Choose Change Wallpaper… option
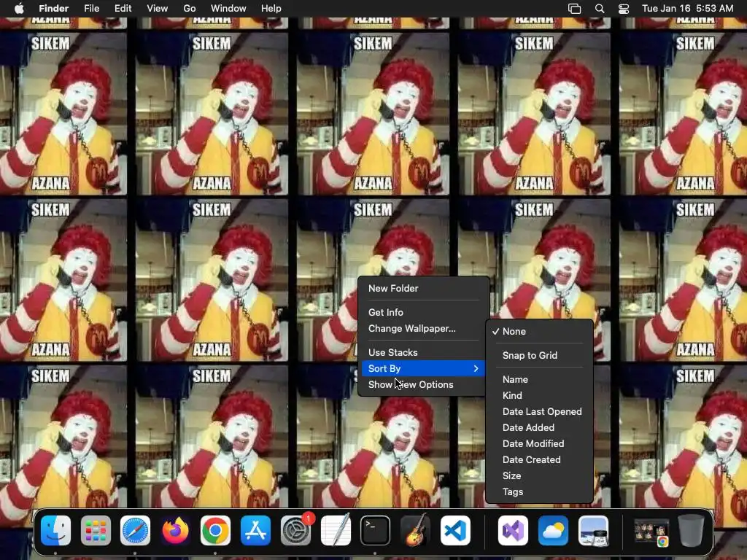This screenshot has height=560, width=747. pyautogui.click(x=424, y=329)
